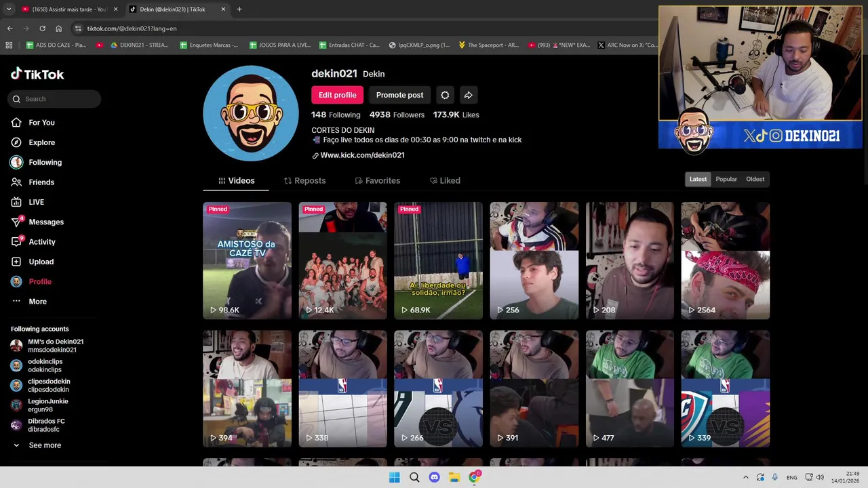Open Windows taskbar search
The height and width of the screenshot is (488, 868).
click(x=414, y=477)
